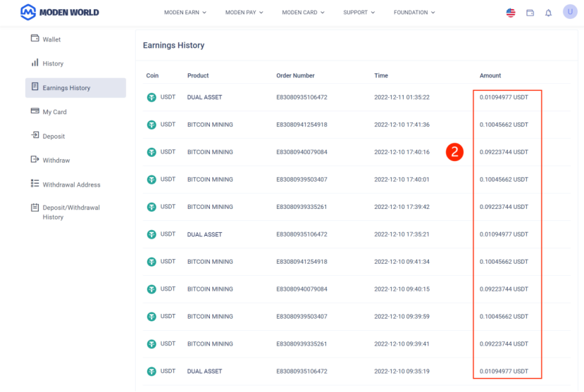The width and height of the screenshot is (584, 392).
Task: Click the Wallet sidebar icon
Action: tap(35, 38)
